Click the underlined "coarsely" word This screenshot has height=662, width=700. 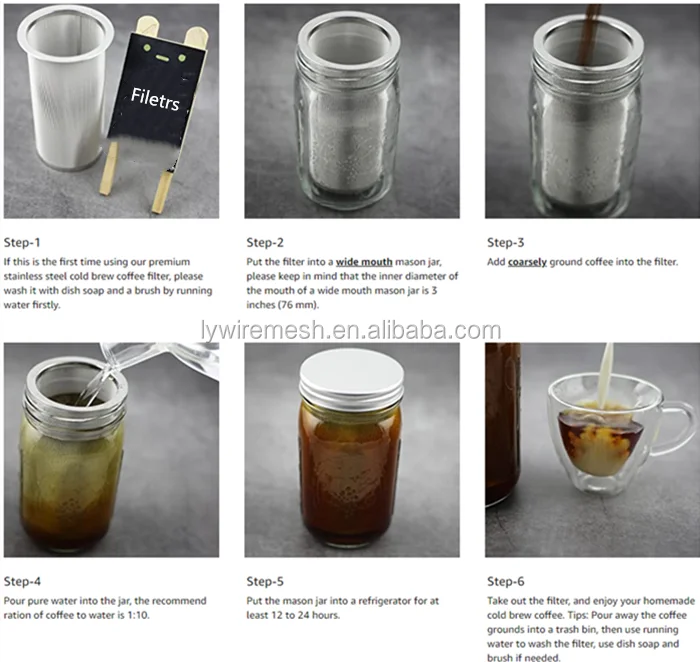[527, 262]
